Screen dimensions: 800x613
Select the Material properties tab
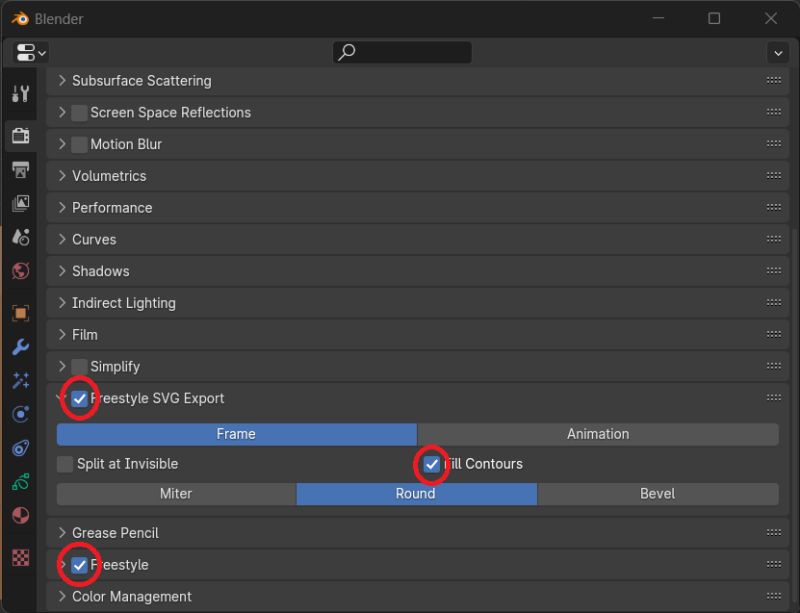coord(20,515)
